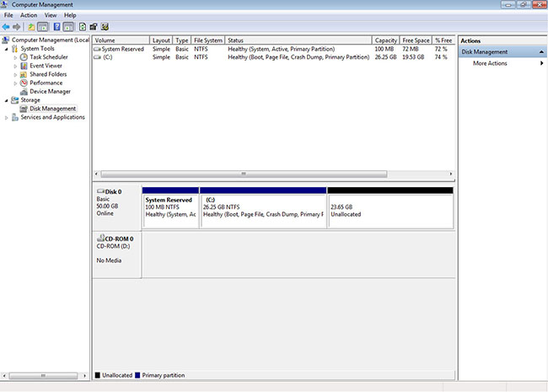Click the System Tools icon in tree

tap(14, 49)
